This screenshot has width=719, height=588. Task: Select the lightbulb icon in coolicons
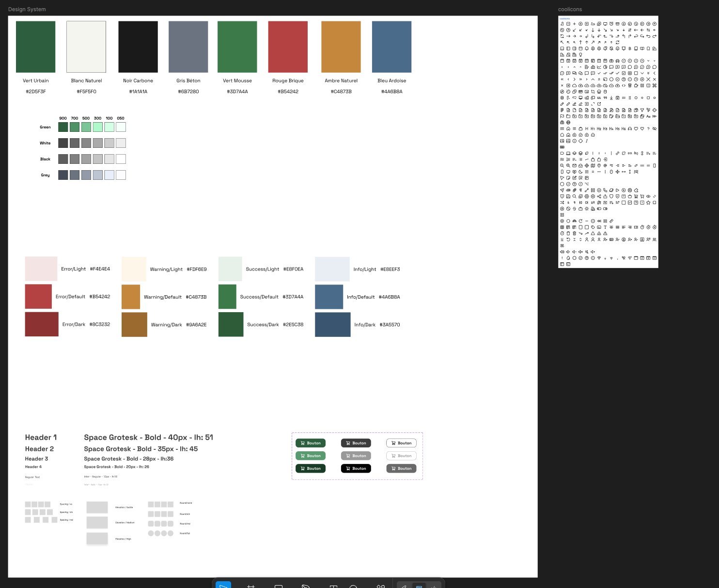coord(580,54)
